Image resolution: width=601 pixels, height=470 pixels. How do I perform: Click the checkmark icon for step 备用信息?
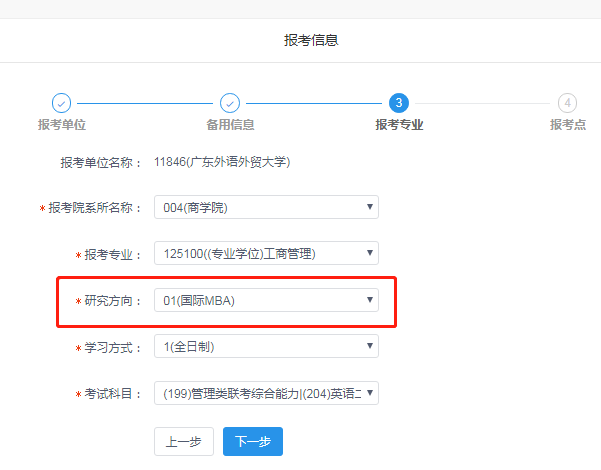click(x=230, y=103)
